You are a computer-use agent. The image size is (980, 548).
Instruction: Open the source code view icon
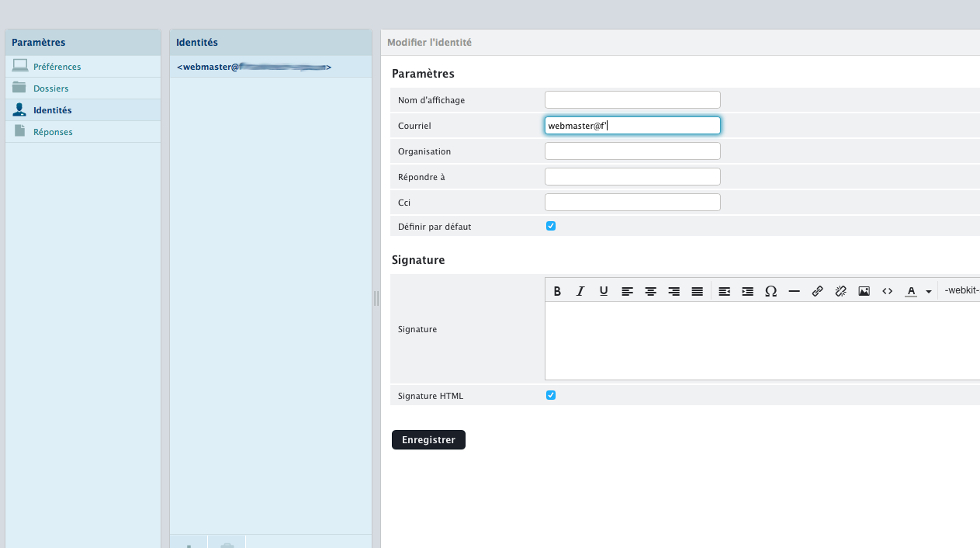click(887, 291)
